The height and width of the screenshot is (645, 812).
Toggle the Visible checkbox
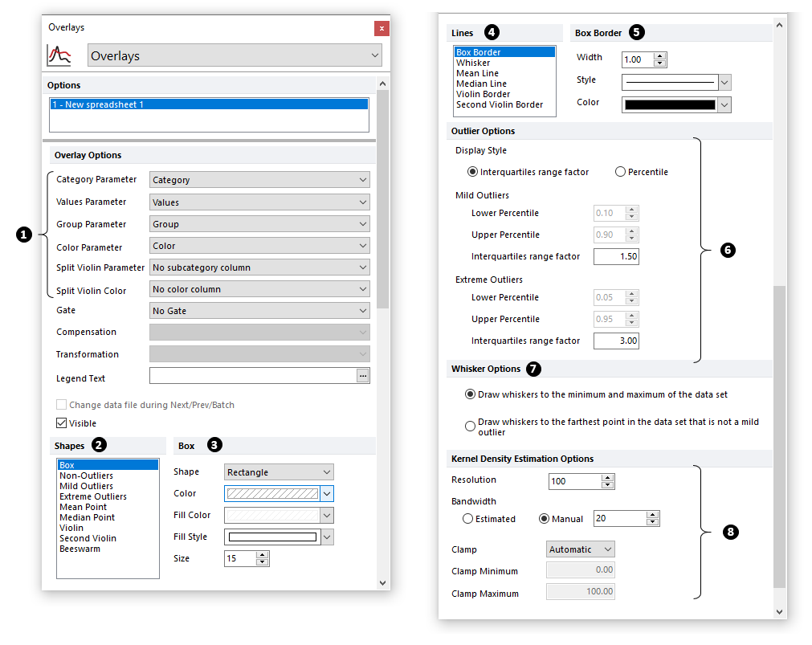point(62,423)
